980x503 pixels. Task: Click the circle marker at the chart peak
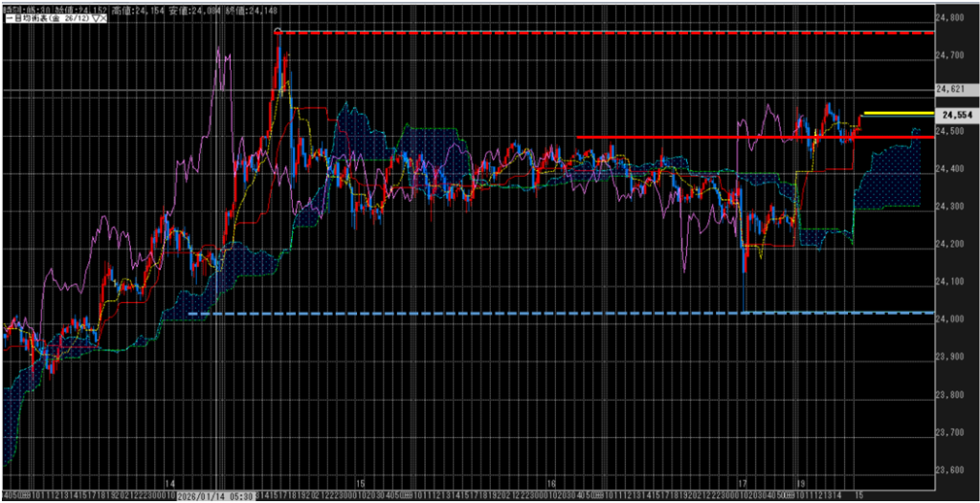click(x=278, y=32)
